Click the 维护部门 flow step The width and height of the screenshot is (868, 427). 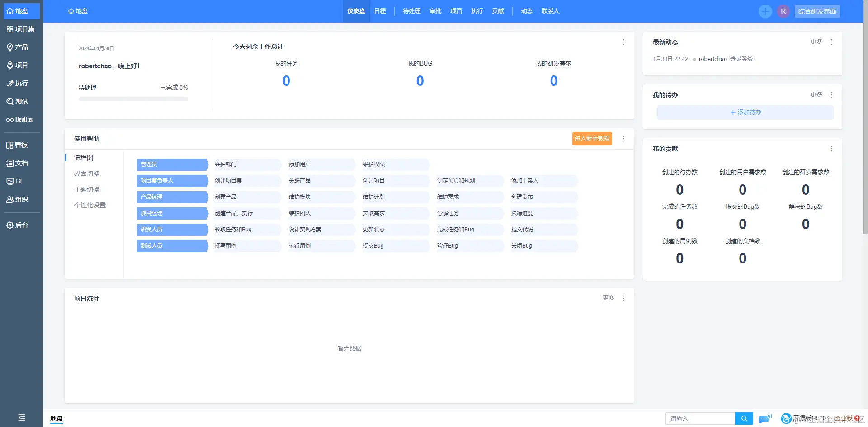point(246,164)
